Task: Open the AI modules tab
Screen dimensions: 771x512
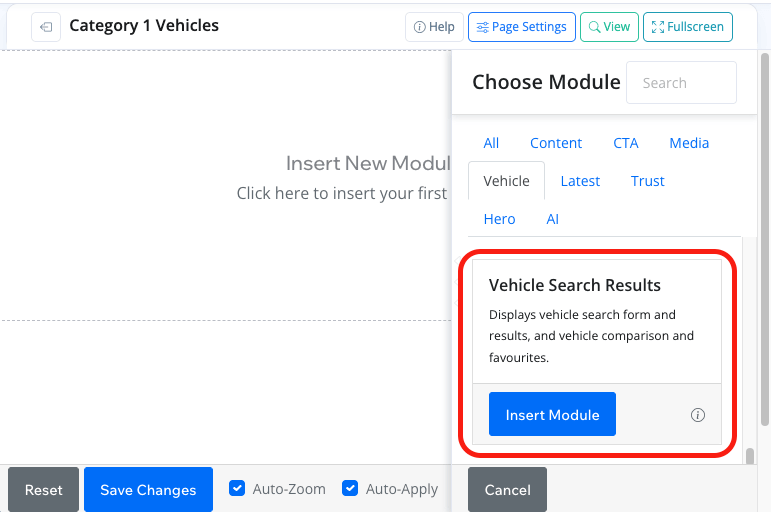Action: tap(553, 219)
